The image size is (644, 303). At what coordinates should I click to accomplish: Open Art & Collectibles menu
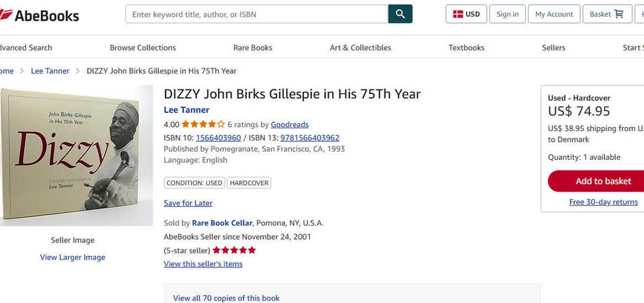pyautogui.click(x=360, y=48)
